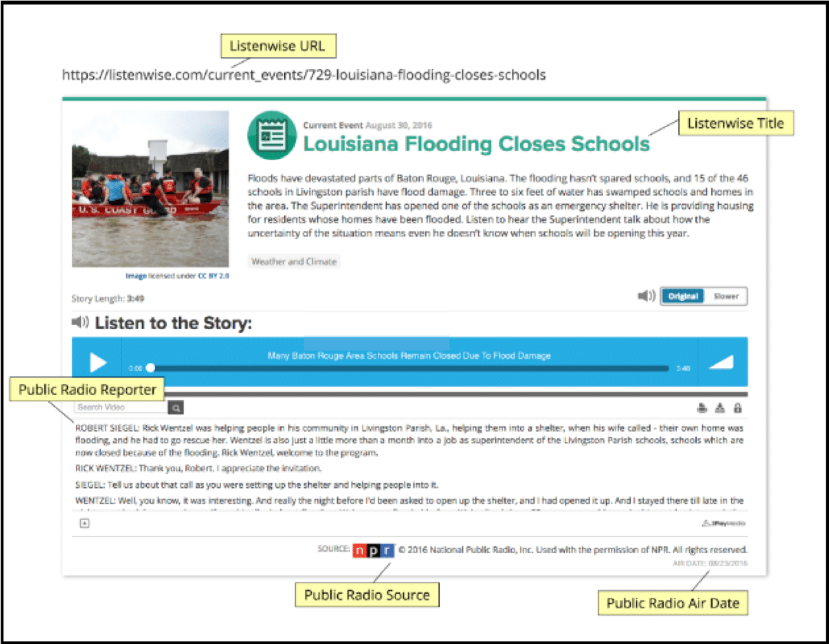Click the SIEGEL: Tell us about that call line
Image resolution: width=829 pixels, height=644 pixels.
pos(257,485)
